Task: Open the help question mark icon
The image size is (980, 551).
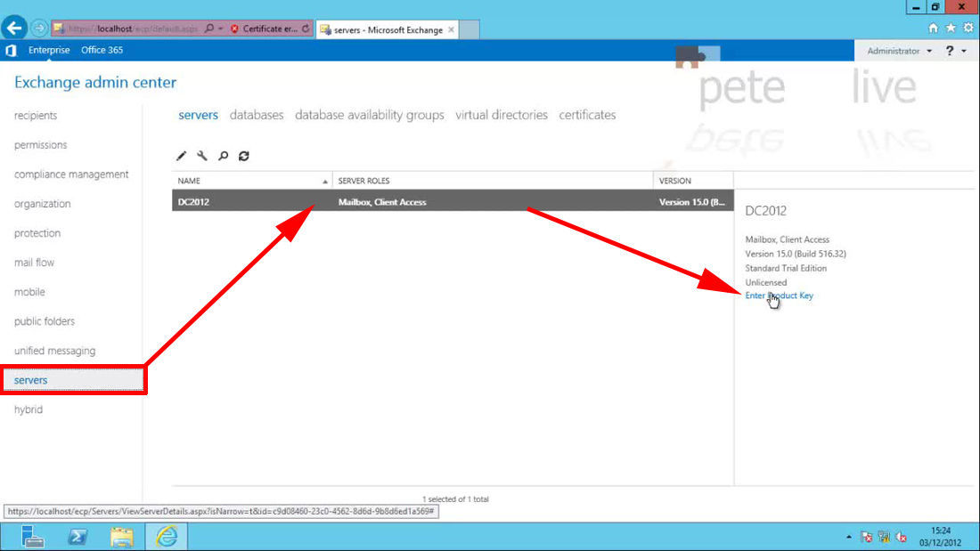Action: click(x=950, y=51)
